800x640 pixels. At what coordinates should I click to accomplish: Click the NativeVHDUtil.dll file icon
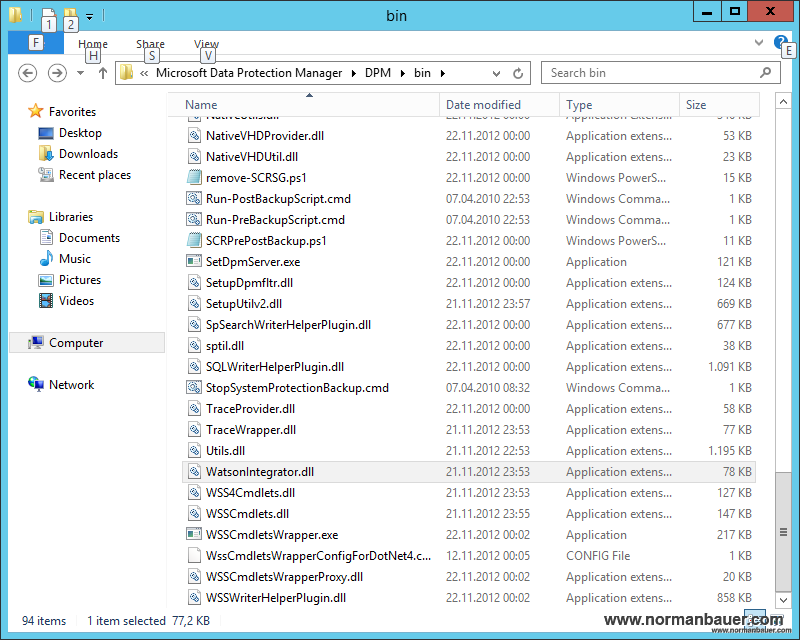pyautogui.click(x=194, y=157)
